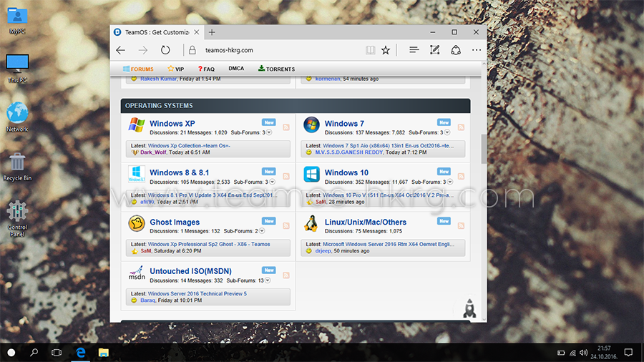The image size is (644, 362).
Task: Open the Windows 8 & 8.1 forum link
Action: point(179,173)
